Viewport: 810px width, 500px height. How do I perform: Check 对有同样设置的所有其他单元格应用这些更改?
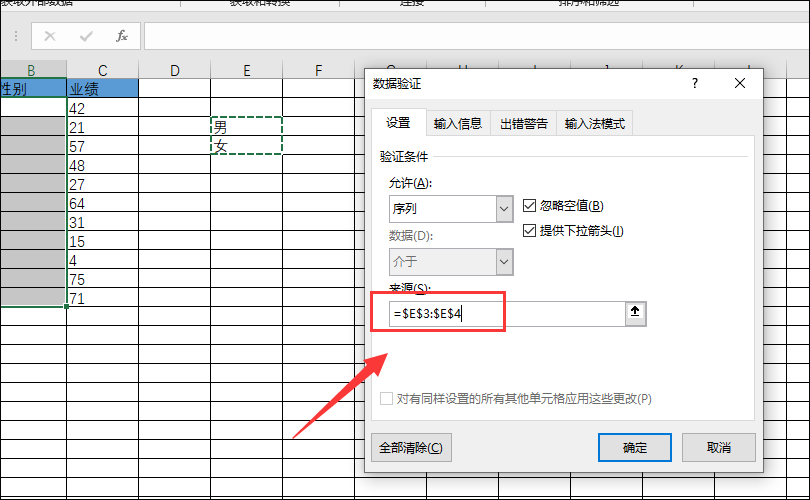[386, 399]
